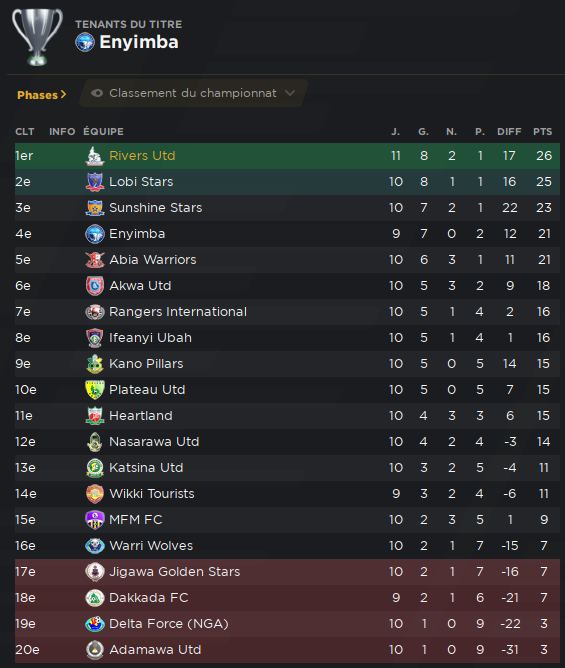Open the Kano Pillars club badge

95,364
